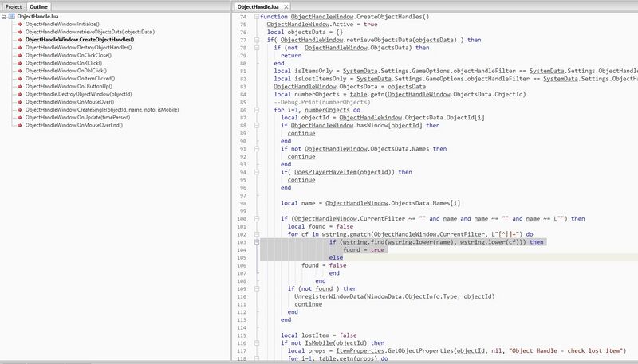Screen dimensions: 638x364
Task: Switch to the Project tab
Action: pyautogui.click(x=14, y=6)
